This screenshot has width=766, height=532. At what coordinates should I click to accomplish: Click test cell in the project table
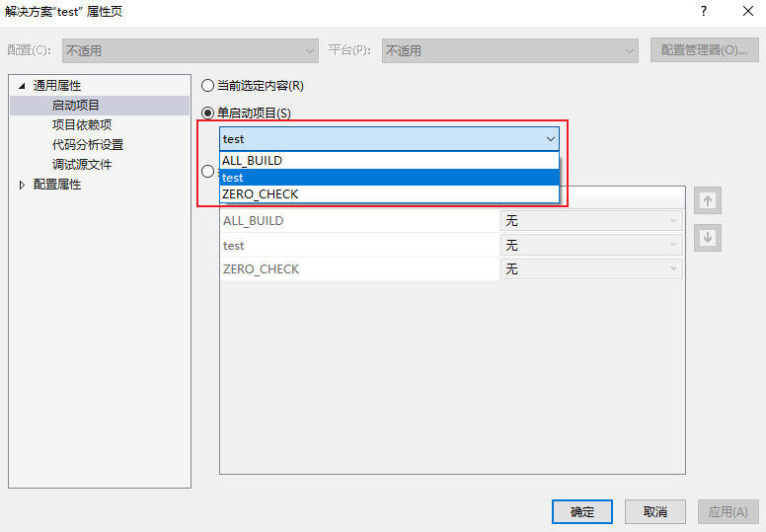coord(359,245)
